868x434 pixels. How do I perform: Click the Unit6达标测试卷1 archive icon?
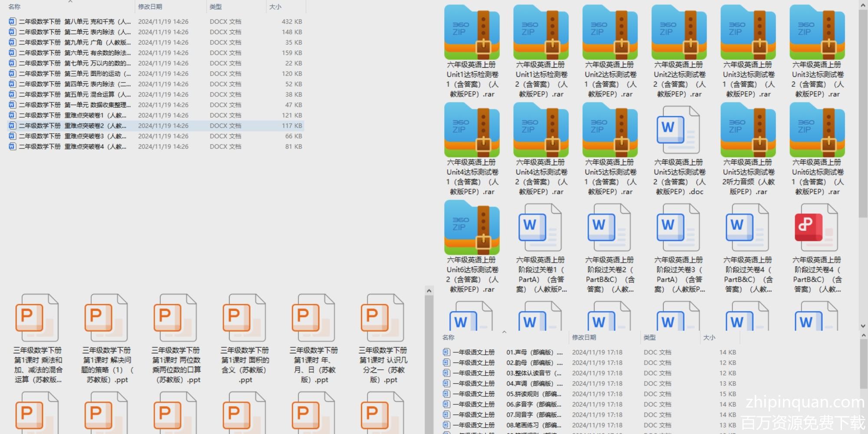point(817,130)
